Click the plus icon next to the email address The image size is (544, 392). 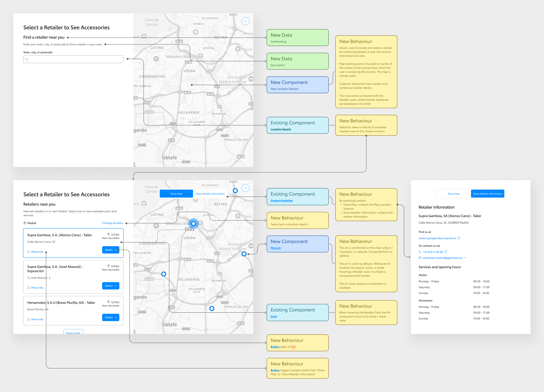point(465,258)
